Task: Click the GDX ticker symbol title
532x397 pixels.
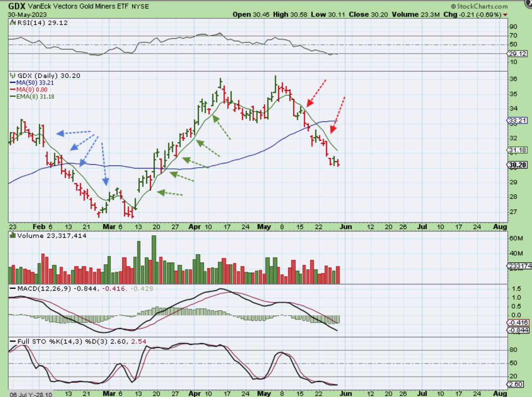Action: pos(16,6)
